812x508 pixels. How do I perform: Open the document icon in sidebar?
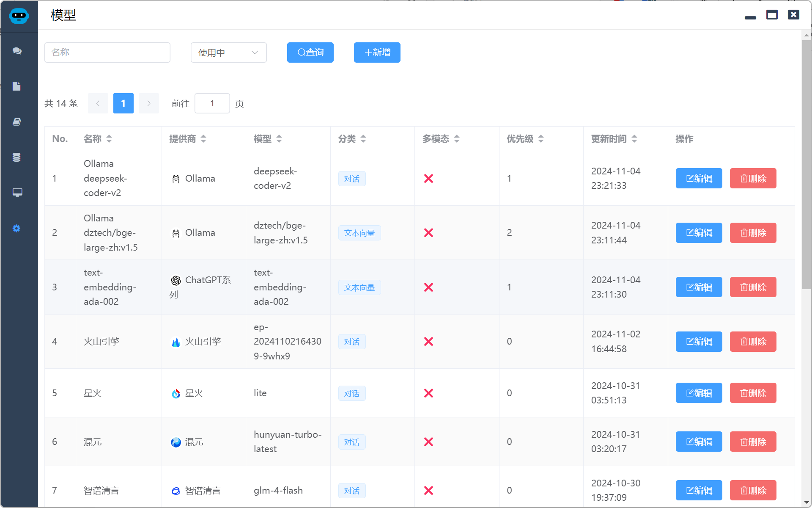click(x=17, y=86)
